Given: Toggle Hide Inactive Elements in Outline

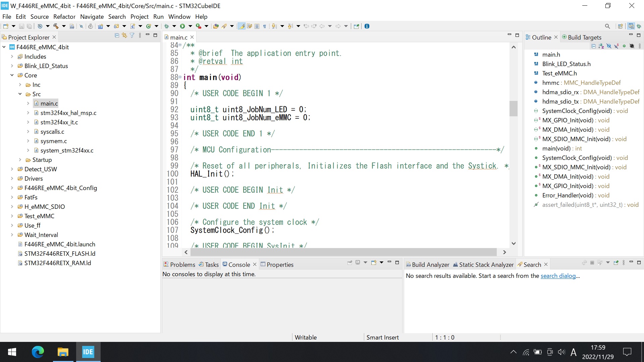Looking at the screenshot, I should pyautogui.click(x=632, y=46).
